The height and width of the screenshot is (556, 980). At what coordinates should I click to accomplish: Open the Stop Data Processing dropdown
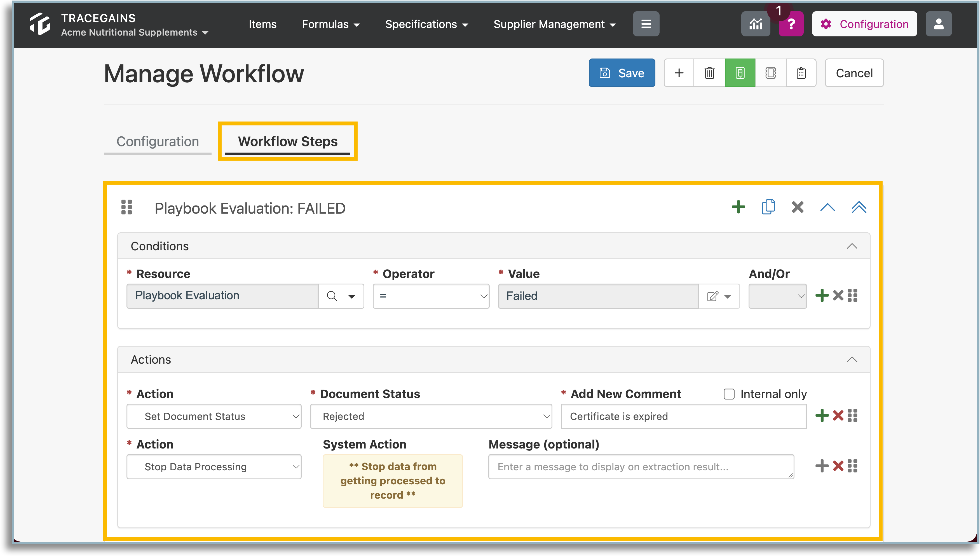point(214,467)
